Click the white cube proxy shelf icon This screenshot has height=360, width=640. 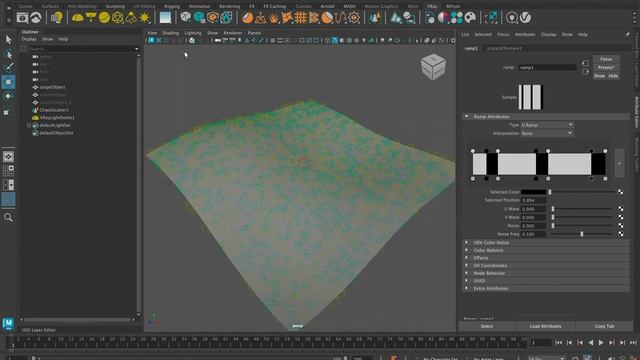185,18
